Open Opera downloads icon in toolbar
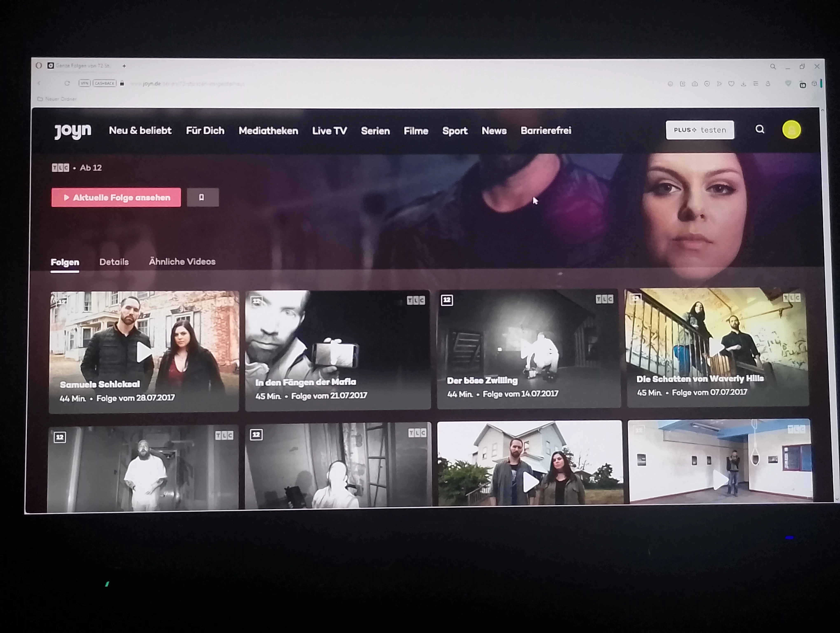This screenshot has width=840, height=633. coord(744,84)
